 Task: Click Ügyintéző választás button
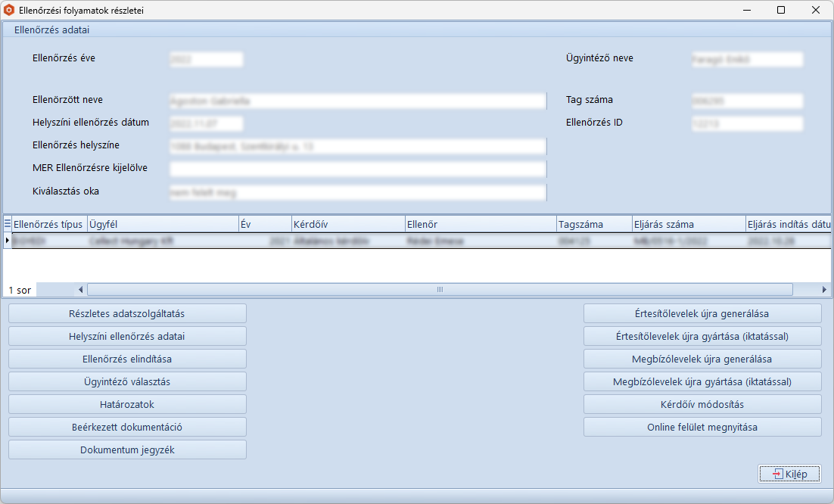pyautogui.click(x=127, y=381)
